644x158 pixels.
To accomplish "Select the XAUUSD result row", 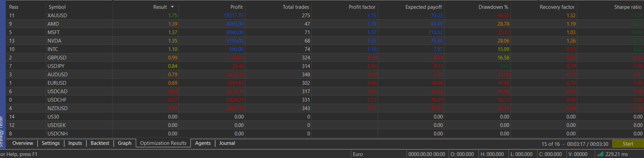I will (x=325, y=15).
